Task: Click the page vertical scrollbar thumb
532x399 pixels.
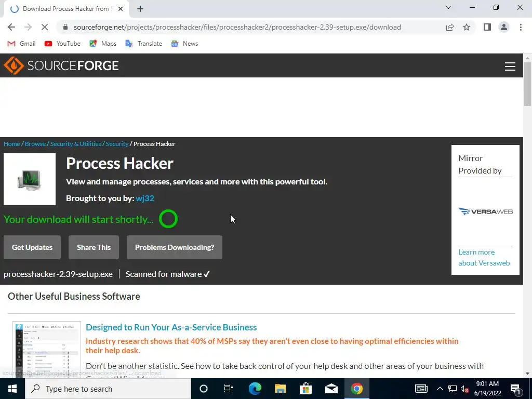Action: (x=527, y=84)
